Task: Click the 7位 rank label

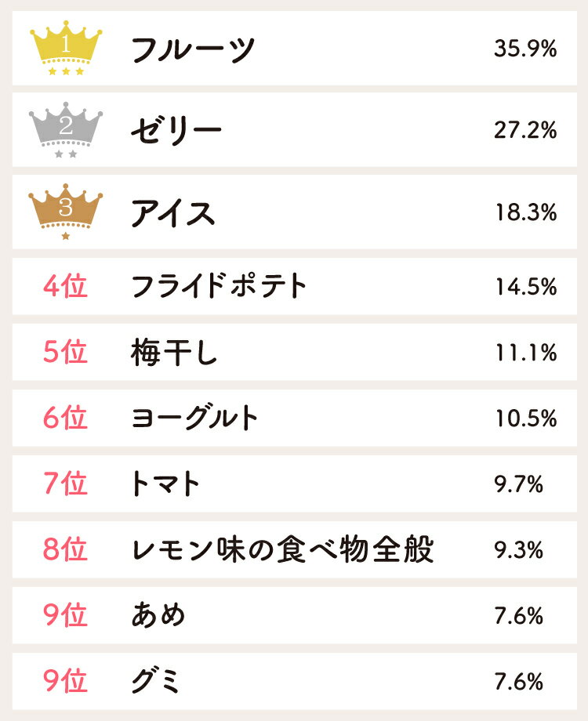Action: coord(65,484)
